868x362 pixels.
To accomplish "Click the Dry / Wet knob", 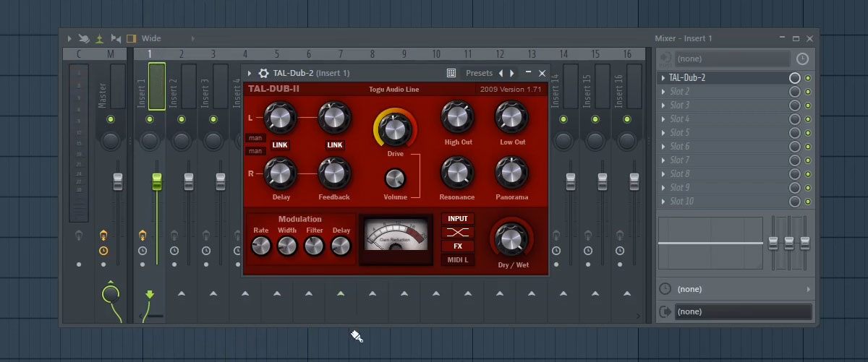I will (x=511, y=240).
